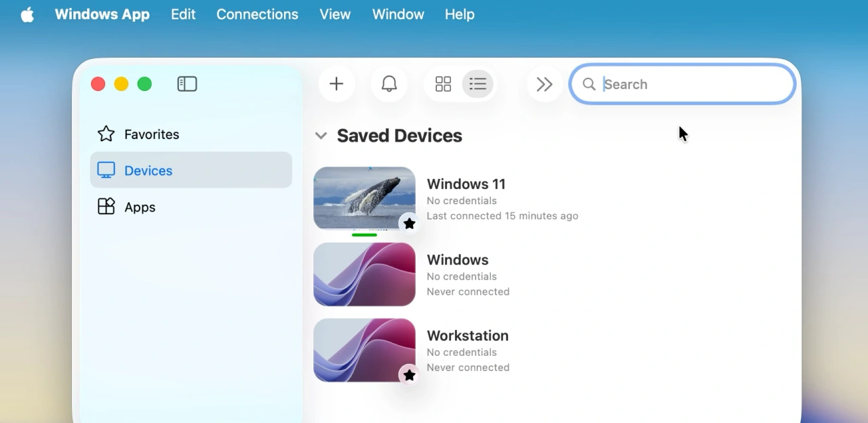The image size is (868, 423).
Task: Switch to list view
Action: (x=478, y=84)
